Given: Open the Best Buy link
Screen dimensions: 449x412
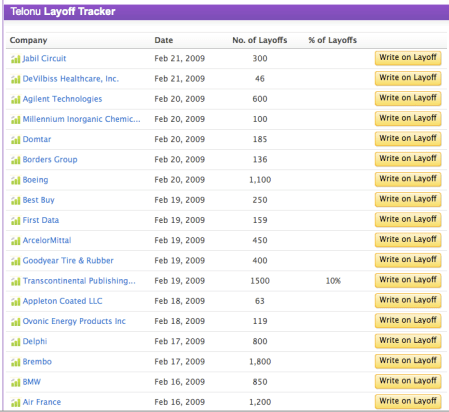Looking at the screenshot, I should click(38, 200).
